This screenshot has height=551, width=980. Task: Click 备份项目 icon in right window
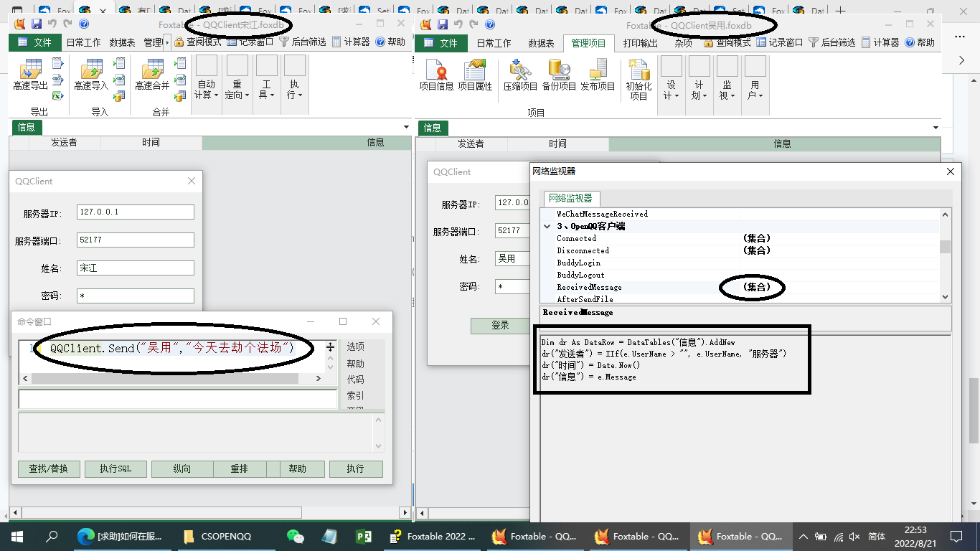click(x=559, y=76)
